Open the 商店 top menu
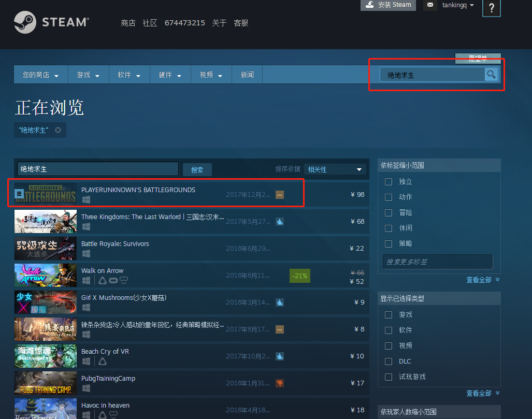Viewport: 532px width, 419px height. click(128, 23)
